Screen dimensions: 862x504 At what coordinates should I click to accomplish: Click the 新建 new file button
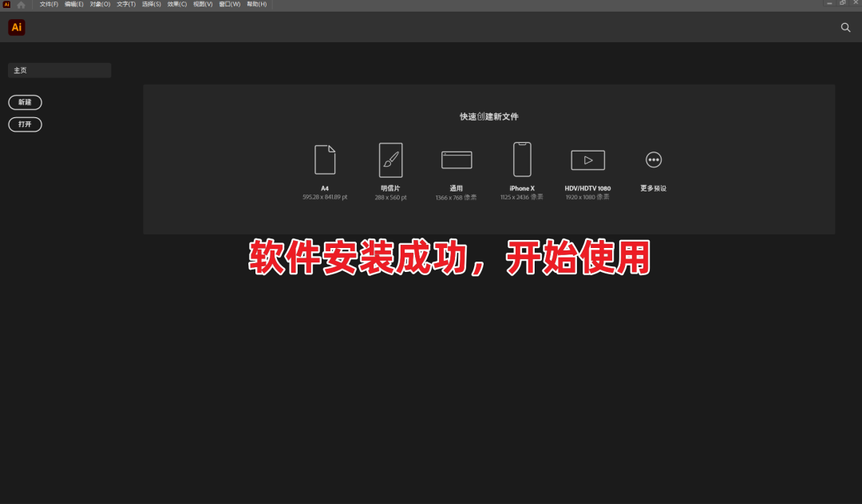(x=25, y=102)
